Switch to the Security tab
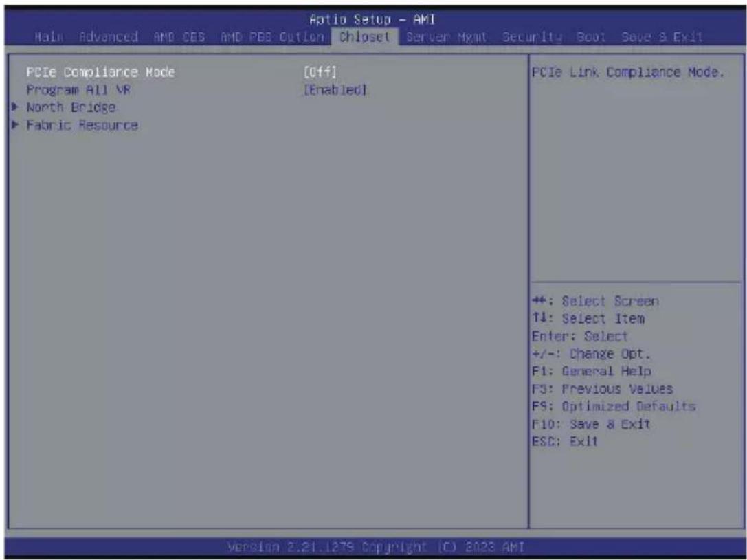Viewport: 747px width, 560px height. pyautogui.click(x=532, y=37)
